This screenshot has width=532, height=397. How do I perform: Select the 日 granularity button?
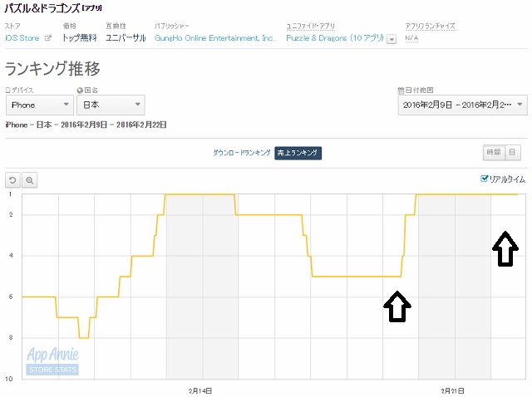click(x=513, y=152)
